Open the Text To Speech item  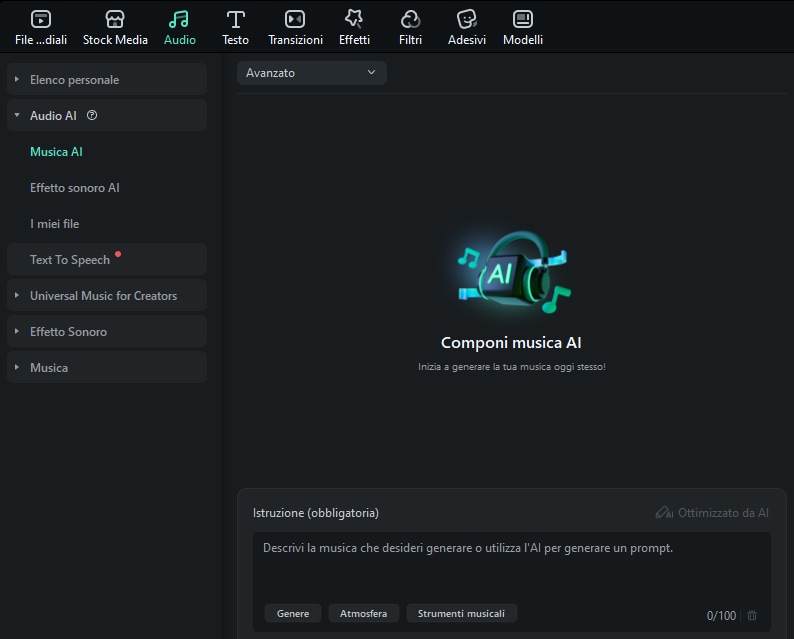70,260
